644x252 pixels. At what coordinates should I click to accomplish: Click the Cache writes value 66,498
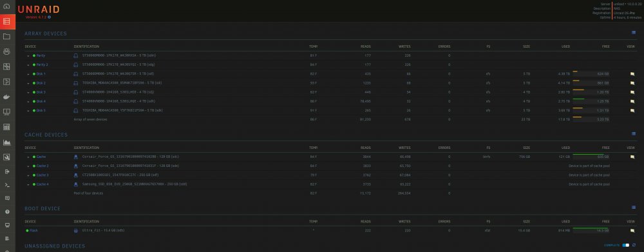coord(404,157)
